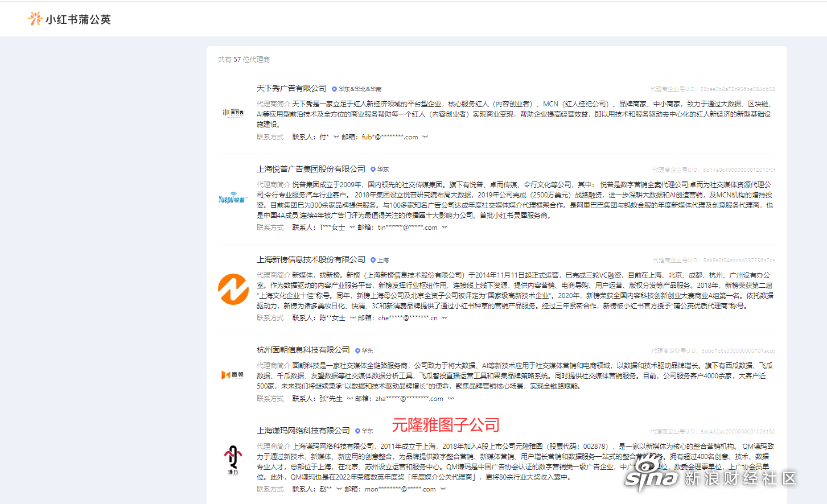Reveal contact name 付* with eye icon
The height and width of the screenshot is (504, 827).
coord(336,137)
